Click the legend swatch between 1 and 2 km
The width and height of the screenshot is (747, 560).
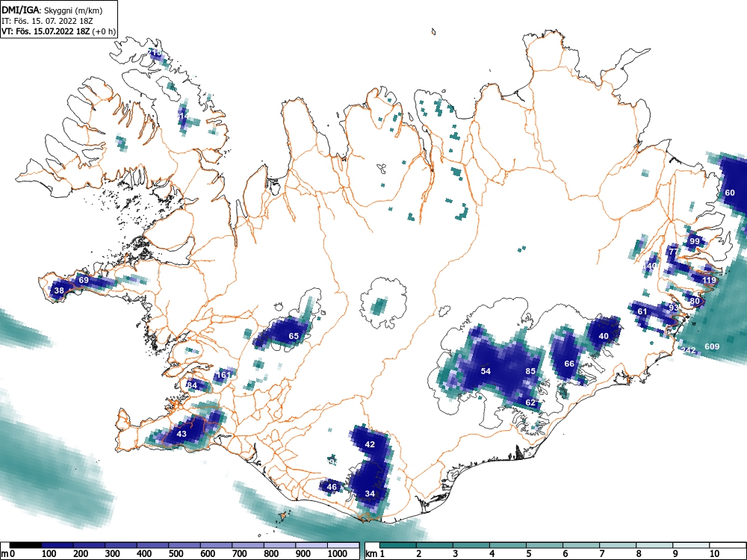[398, 545]
